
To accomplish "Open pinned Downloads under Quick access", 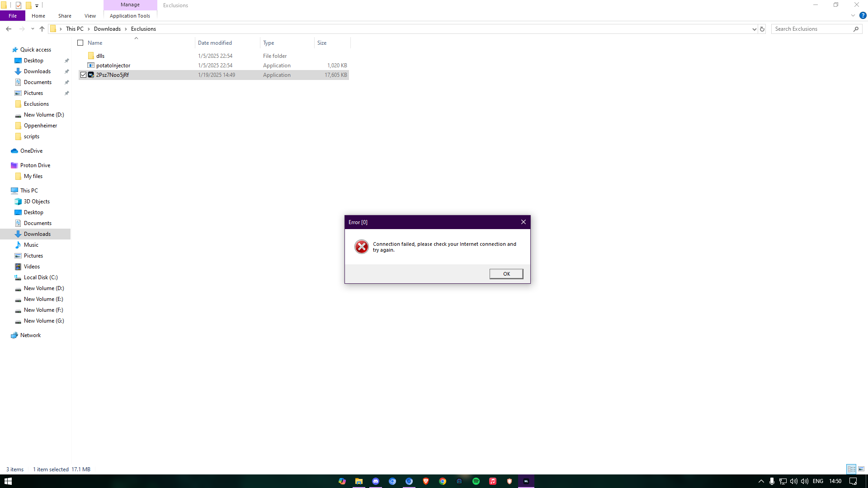I will click(x=37, y=71).
